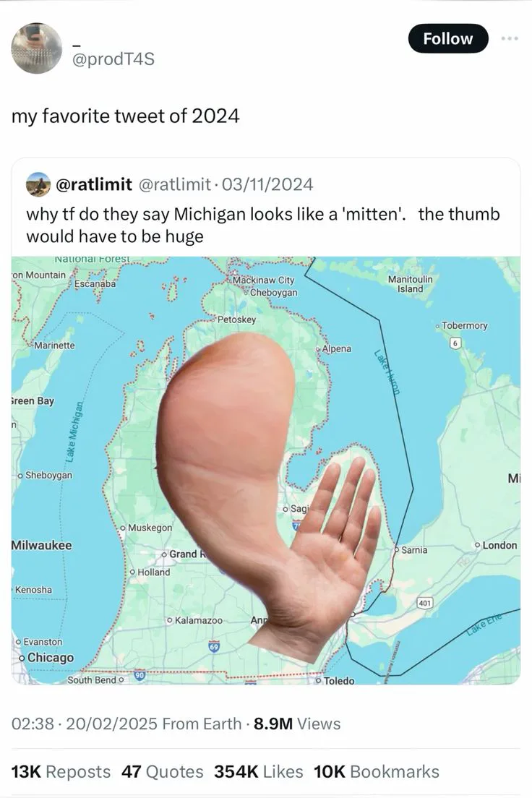Open the 8.9M Views analytics

pos(297,724)
